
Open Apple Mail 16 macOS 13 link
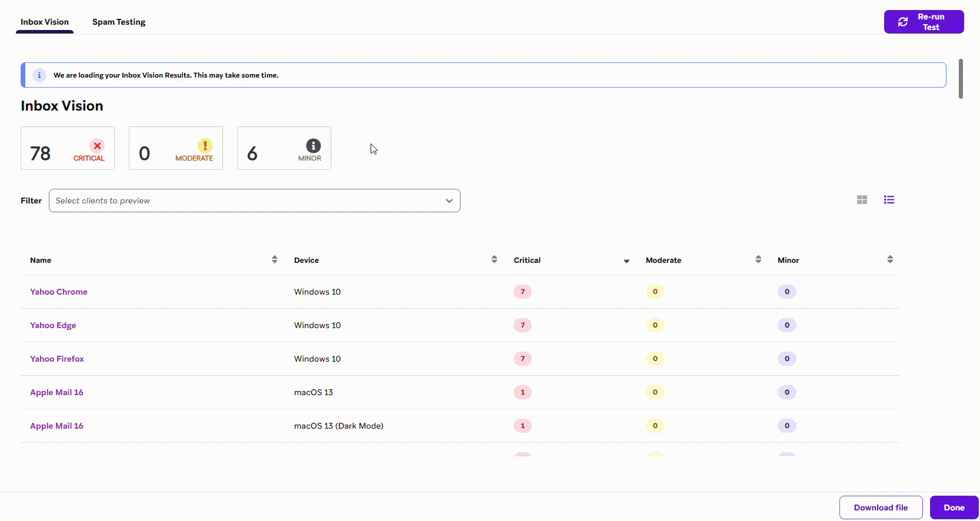[x=56, y=392]
